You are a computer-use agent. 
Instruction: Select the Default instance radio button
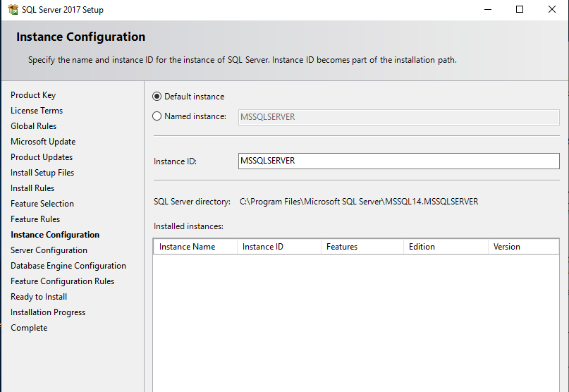[x=157, y=97]
